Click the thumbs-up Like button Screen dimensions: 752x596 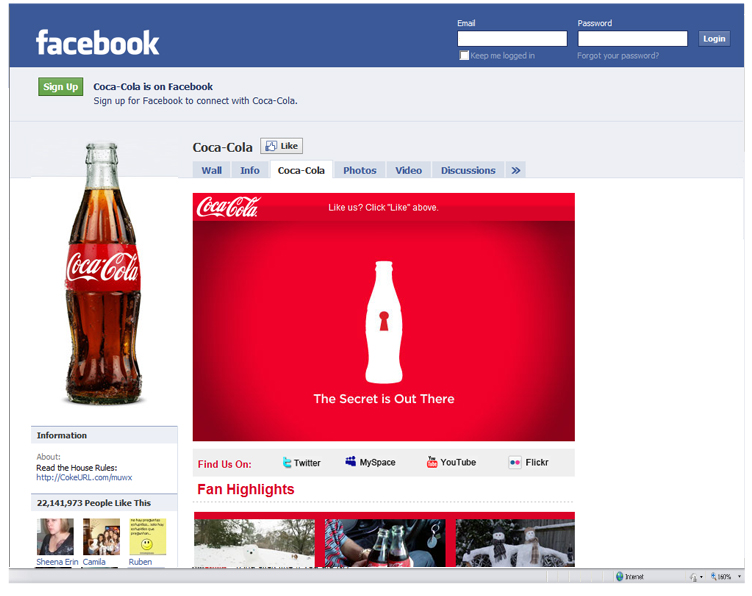click(x=282, y=146)
